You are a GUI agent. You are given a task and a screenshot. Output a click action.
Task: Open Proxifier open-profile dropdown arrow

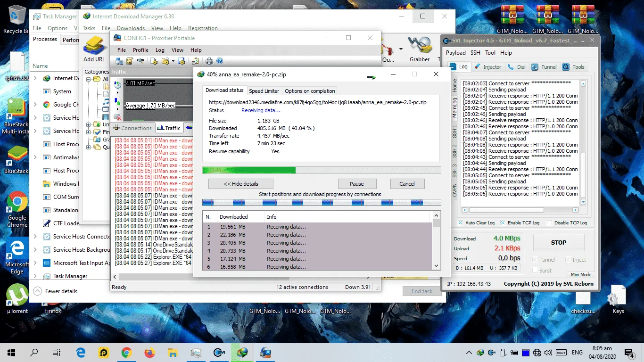[x=173, y=61]
